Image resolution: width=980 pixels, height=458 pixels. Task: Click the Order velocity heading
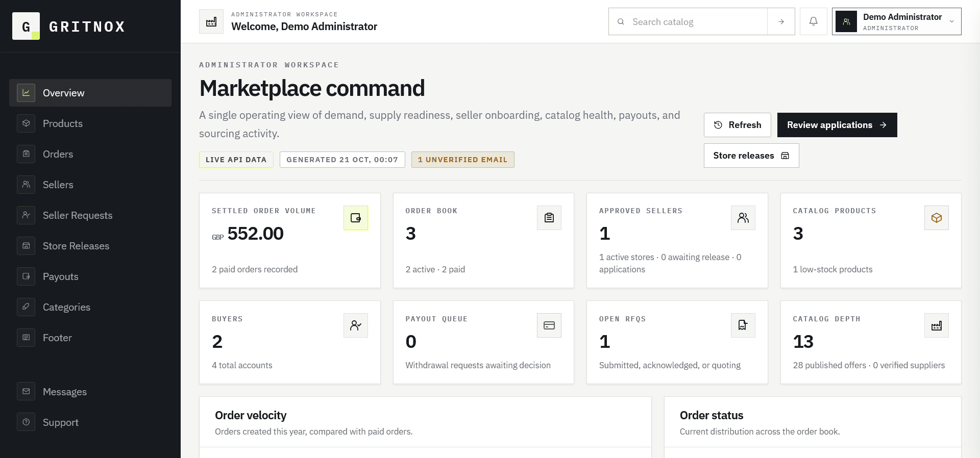pos(251,415)
